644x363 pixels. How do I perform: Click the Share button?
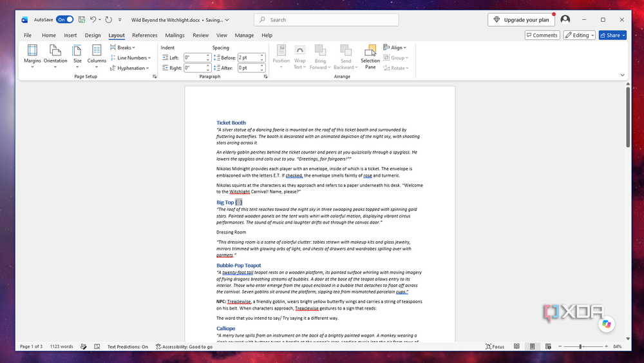click(x=612, y=35)
